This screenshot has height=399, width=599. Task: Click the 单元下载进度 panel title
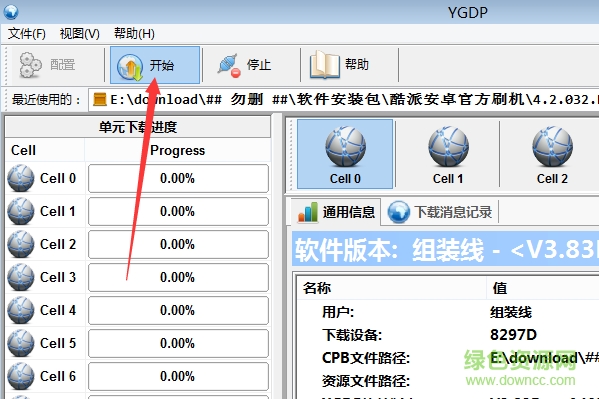tap(138, 127)
